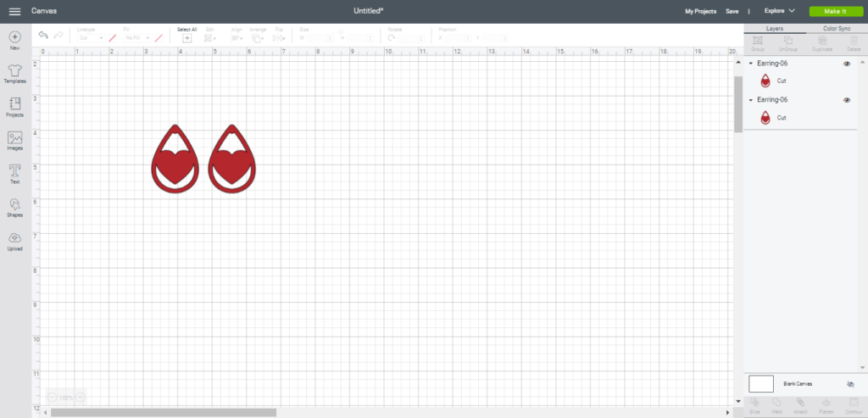Hide the first Earring-06 layer
The height and width of the screenshot is (418, 868).
click(x=847, y=64)
